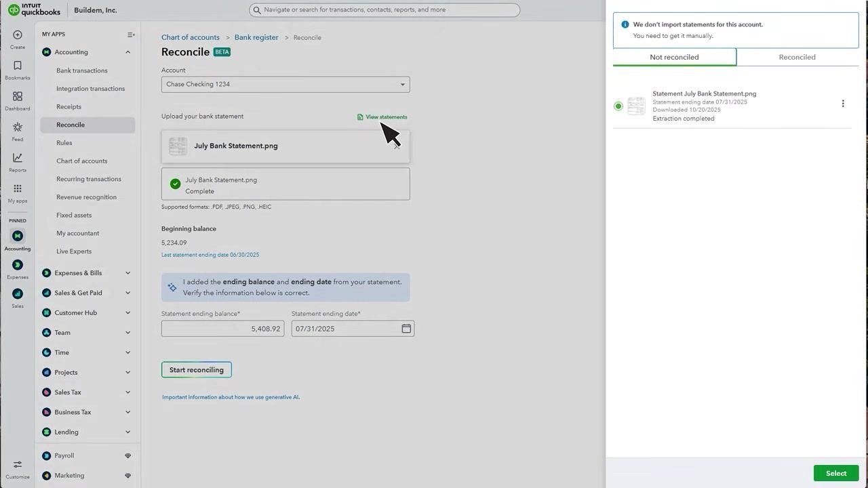The height and width of the screenshot is (488, 868).
Task: Click diamond icon next to Marketing
Action: pos(127,476)
